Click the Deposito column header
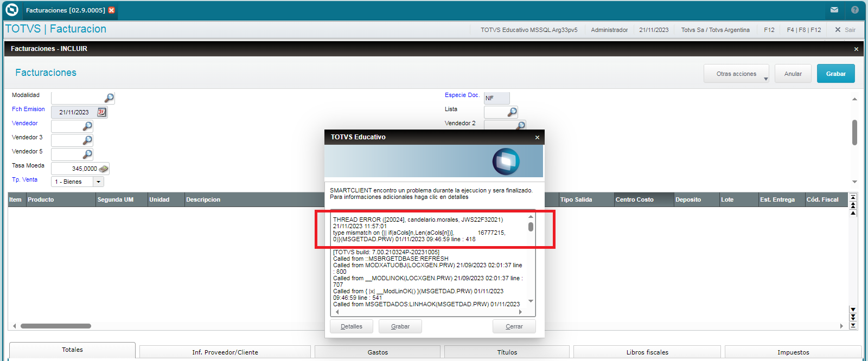The height and width of the screenshot is (361, 868). (697, 199)
